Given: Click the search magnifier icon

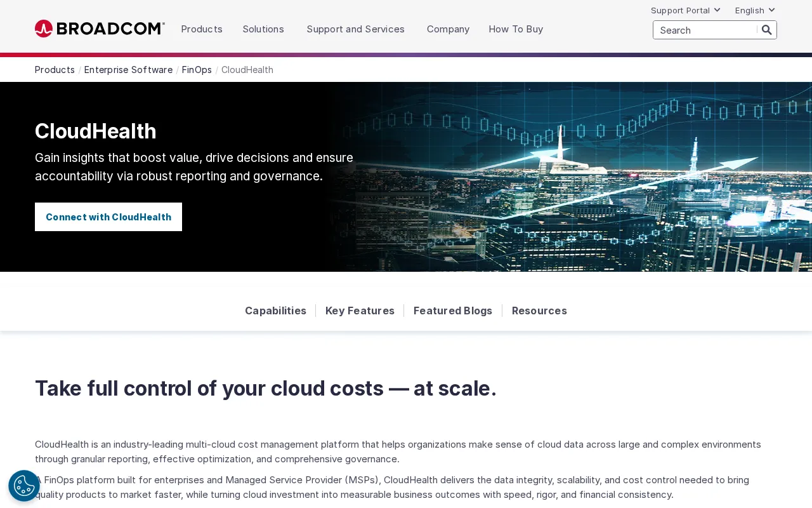Looking at the screenshot, I should (x=766, y=30).
